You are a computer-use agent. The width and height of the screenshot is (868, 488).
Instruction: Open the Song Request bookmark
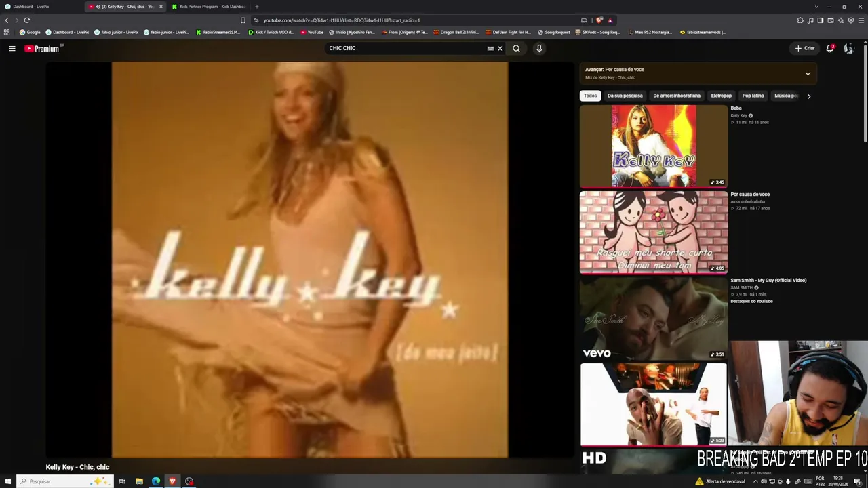[554, 32]
